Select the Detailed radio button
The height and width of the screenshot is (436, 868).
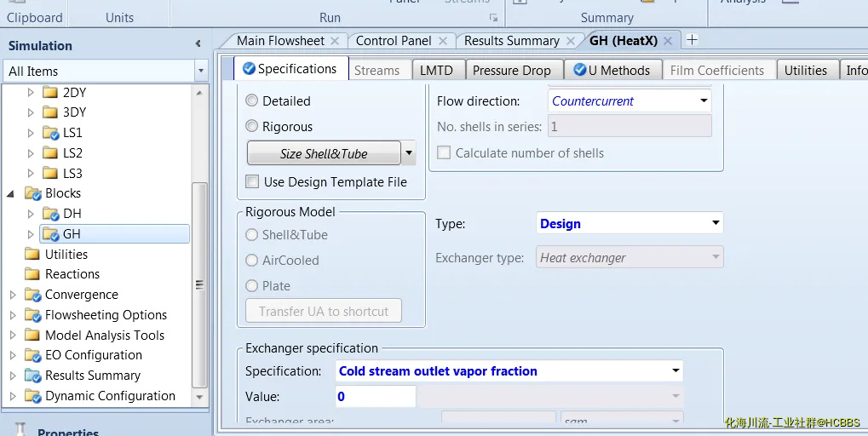251,100
